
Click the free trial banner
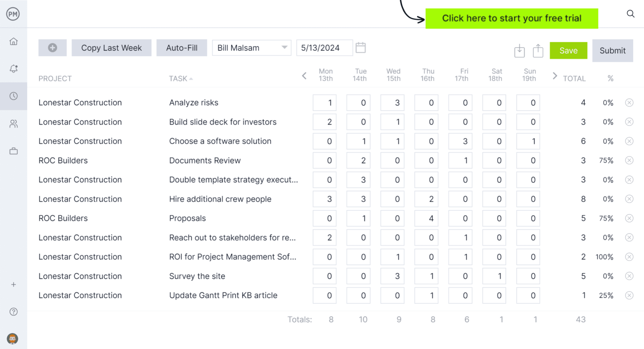(x=512, y=18)
